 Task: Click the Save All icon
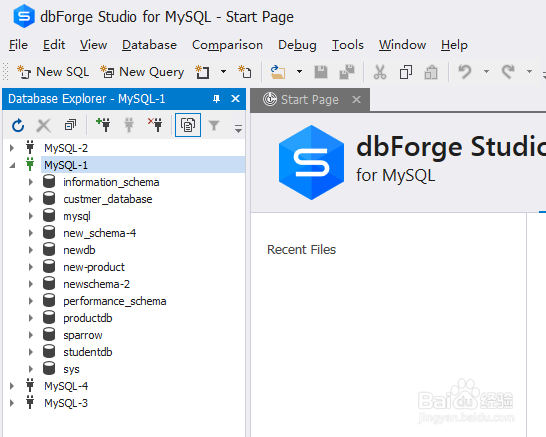click(x=347, y=72)
